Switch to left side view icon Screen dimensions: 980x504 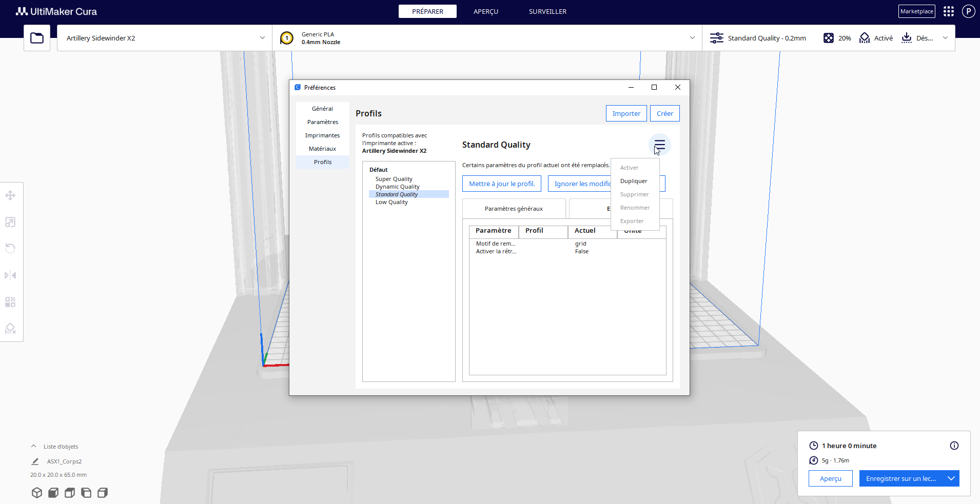click(86, 493)
